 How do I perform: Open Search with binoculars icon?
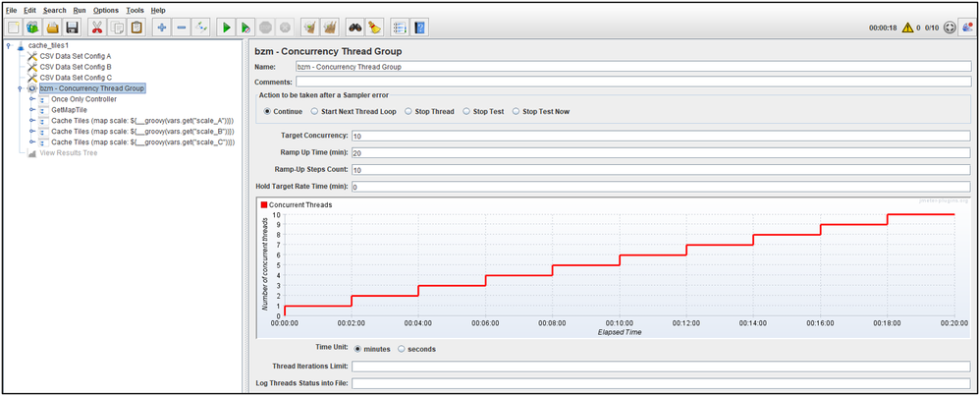(355, 28)
